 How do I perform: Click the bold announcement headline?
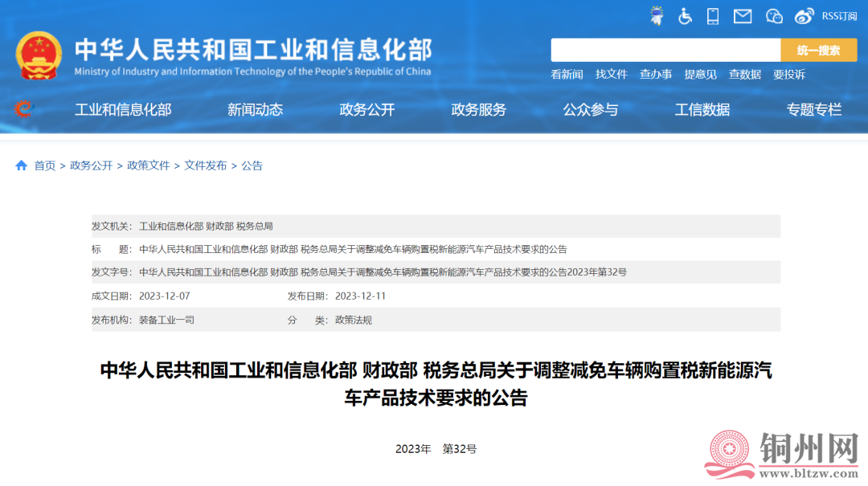pyautogui.click(x=436, y=384)
